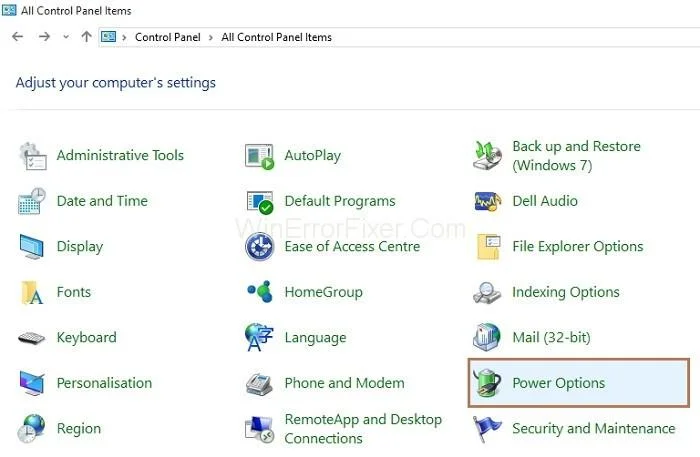Open Phone and Modem link

point(344,383)
